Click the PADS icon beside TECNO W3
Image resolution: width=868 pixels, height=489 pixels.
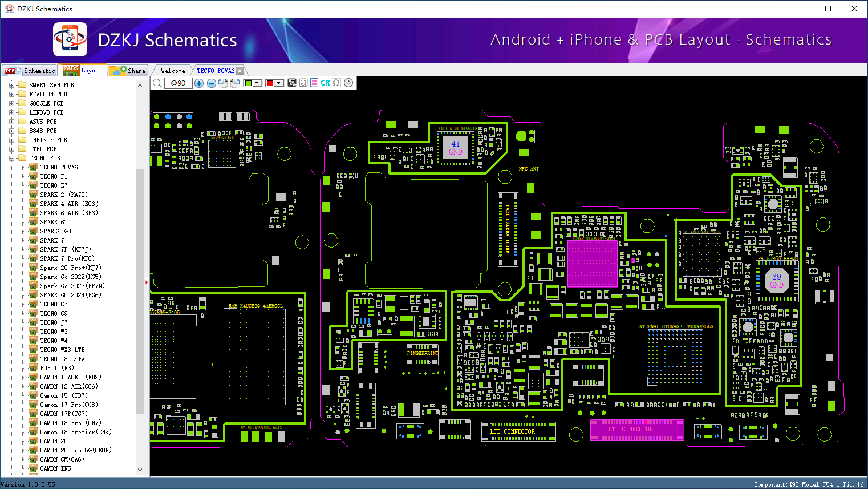pyautogui.click(x=33, y=332)
